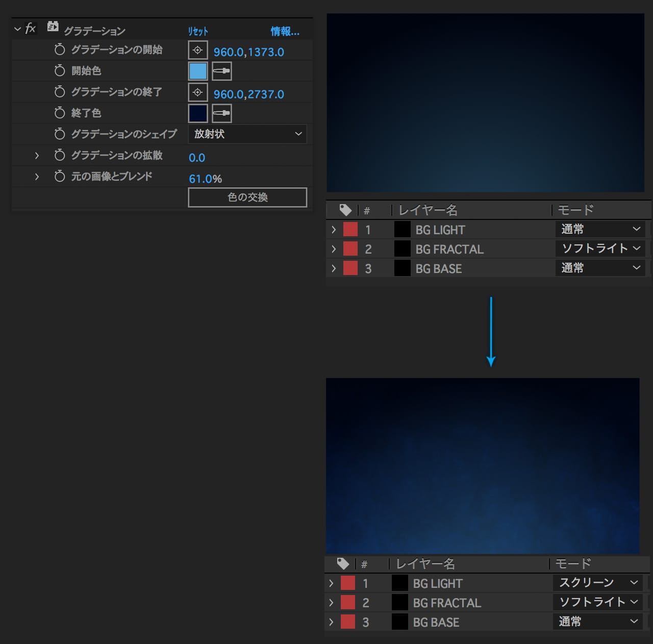Click the preset icon beside the gradient effect name
The image size is (653, 644).
(53, 27)
